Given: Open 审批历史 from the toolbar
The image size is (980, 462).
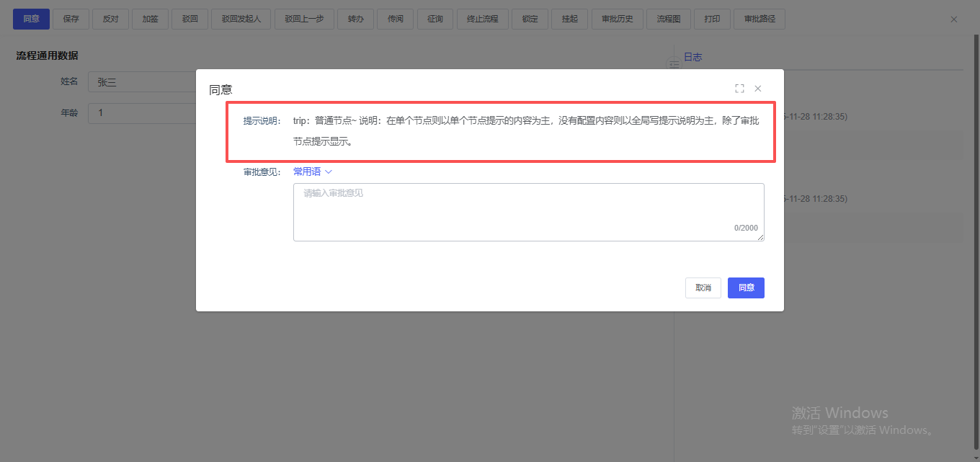Looking at the screenshot, I should tap(618, 19).
